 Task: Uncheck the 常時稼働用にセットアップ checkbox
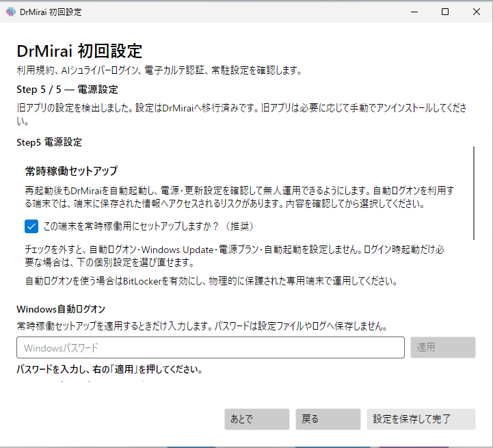click(x=31, y=226)
